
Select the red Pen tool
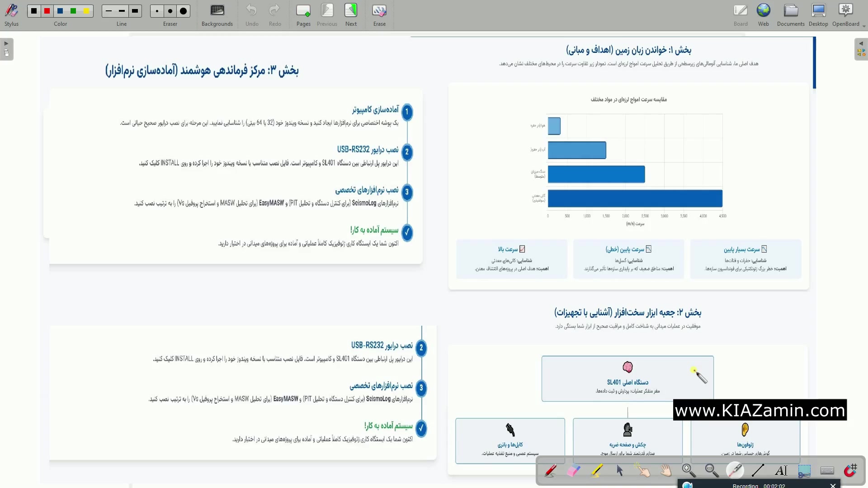551,471
